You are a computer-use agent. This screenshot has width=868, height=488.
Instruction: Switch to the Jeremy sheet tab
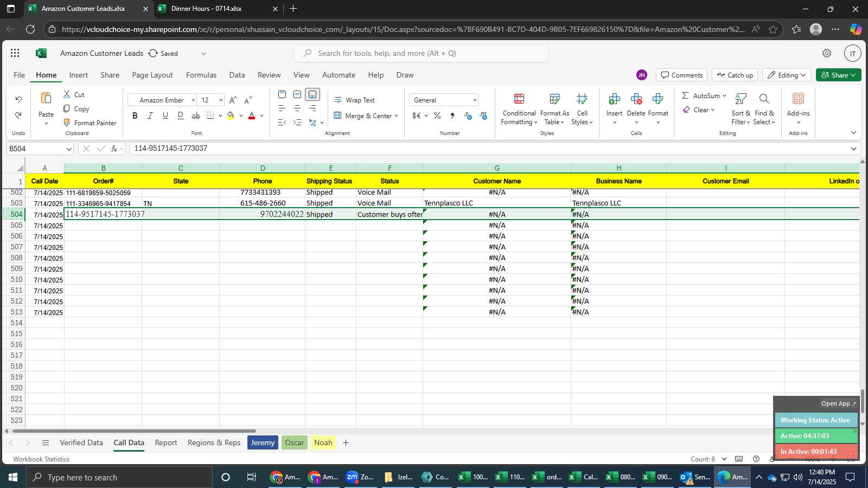[x=263, y=442]
